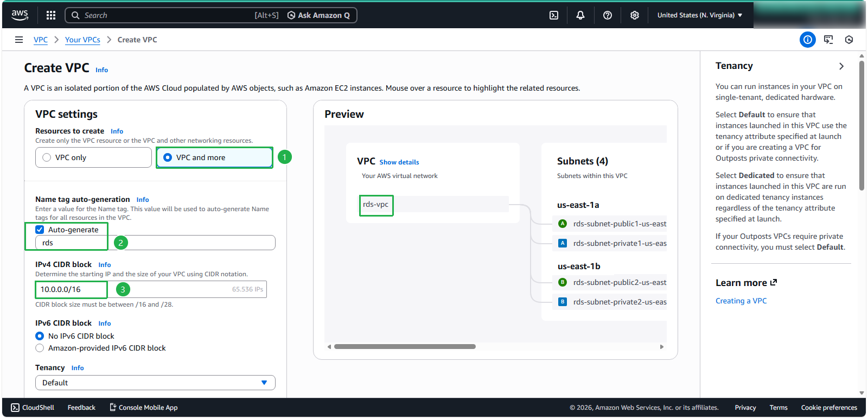Open the services grid menu
This screenshot has width=868, height=419.
click(x=51, y=15)
